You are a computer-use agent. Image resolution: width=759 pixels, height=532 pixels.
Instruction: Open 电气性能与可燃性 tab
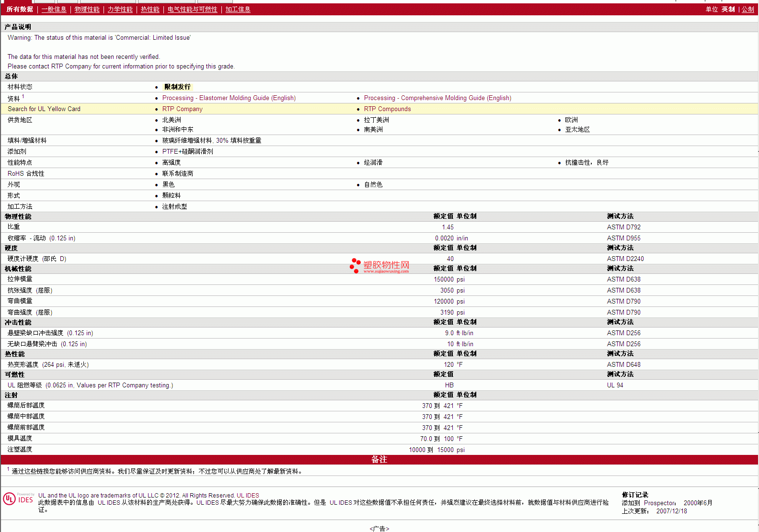point(192,10)
